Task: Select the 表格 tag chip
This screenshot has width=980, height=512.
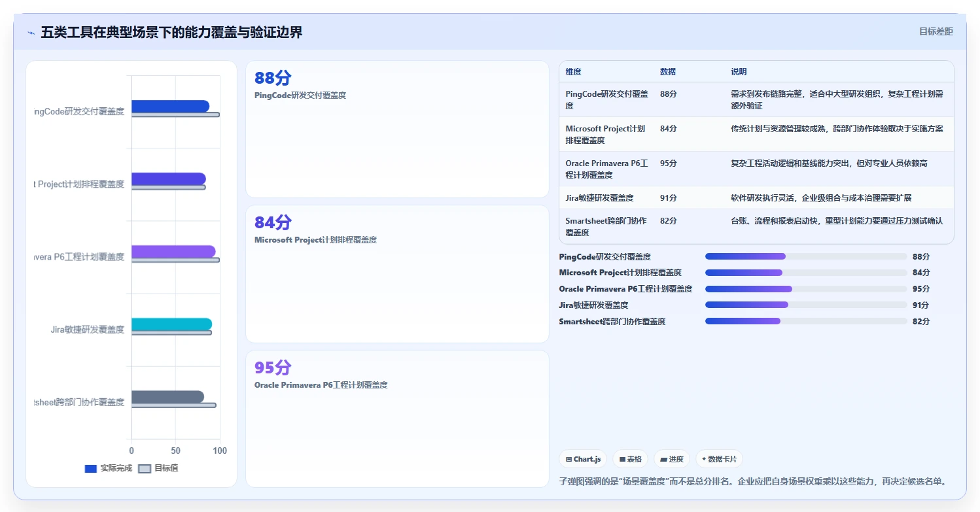Action: pos(631,459)
